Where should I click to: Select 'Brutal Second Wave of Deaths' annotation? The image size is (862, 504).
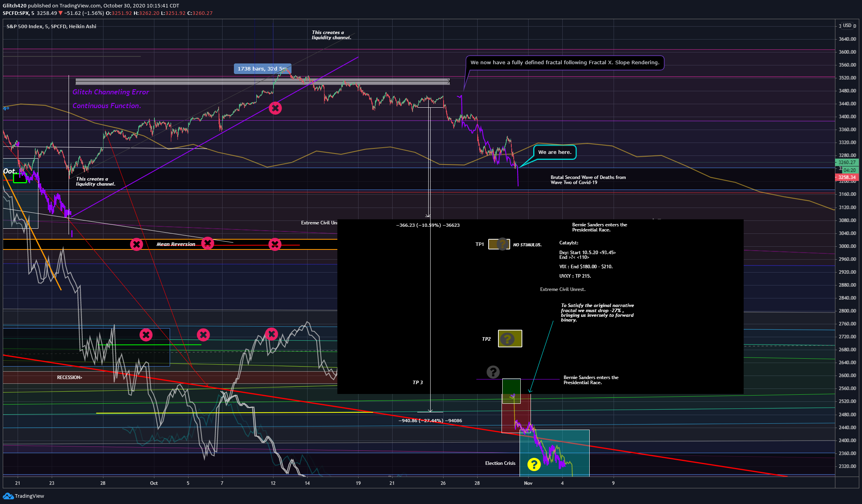tap(588, 180)
